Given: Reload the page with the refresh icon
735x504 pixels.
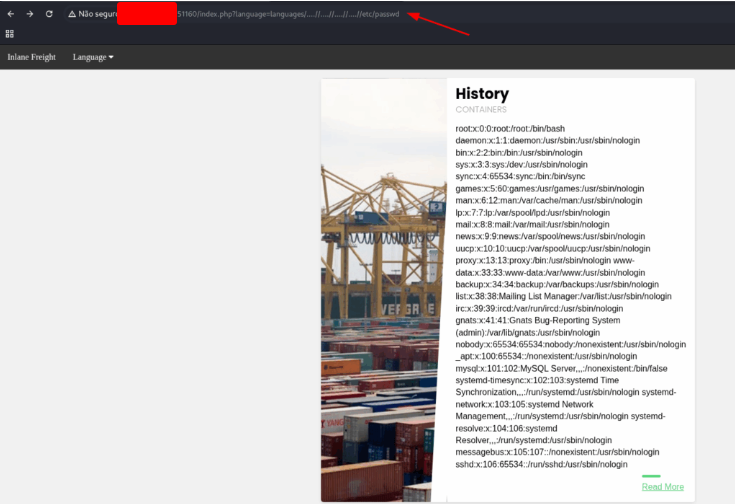Looking at the screenshot, I should click(49, 14).
